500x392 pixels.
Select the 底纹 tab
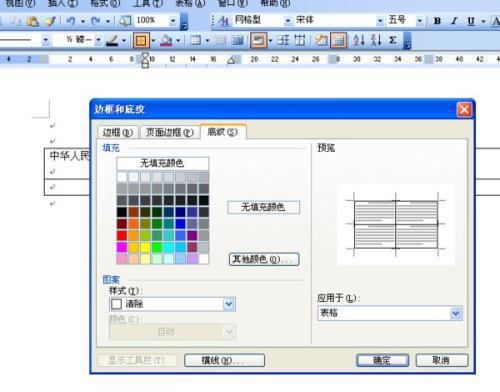[223, 132]
